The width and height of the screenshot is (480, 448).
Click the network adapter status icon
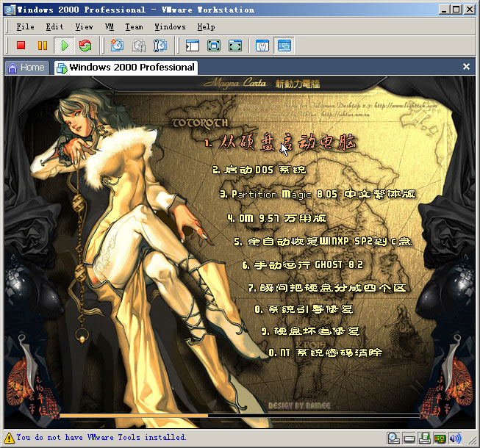tap(440, 439)
